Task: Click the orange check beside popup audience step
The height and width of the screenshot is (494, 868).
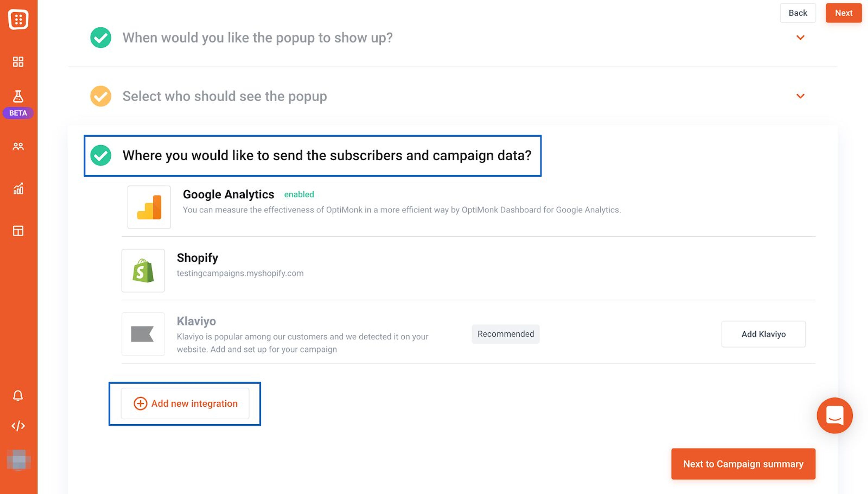Action: click(x=100, y=96)
